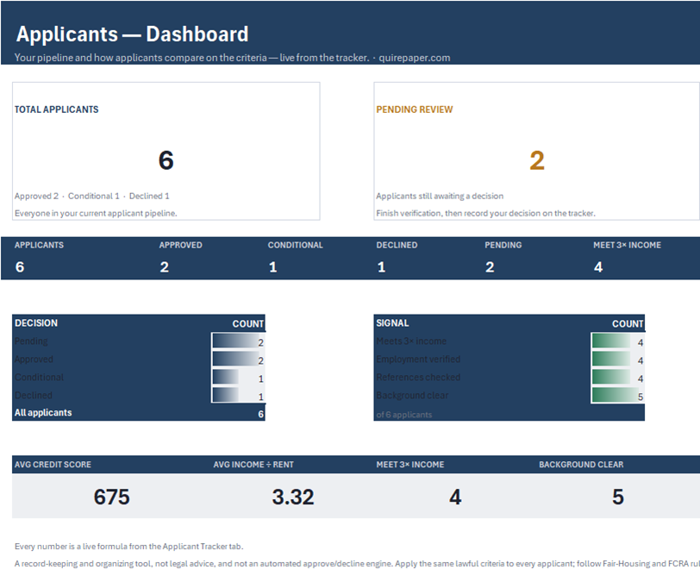Click the total count 6 beside All applicants
The height and width of the screenshot is (588, 700).
click(x=260, y=414)
